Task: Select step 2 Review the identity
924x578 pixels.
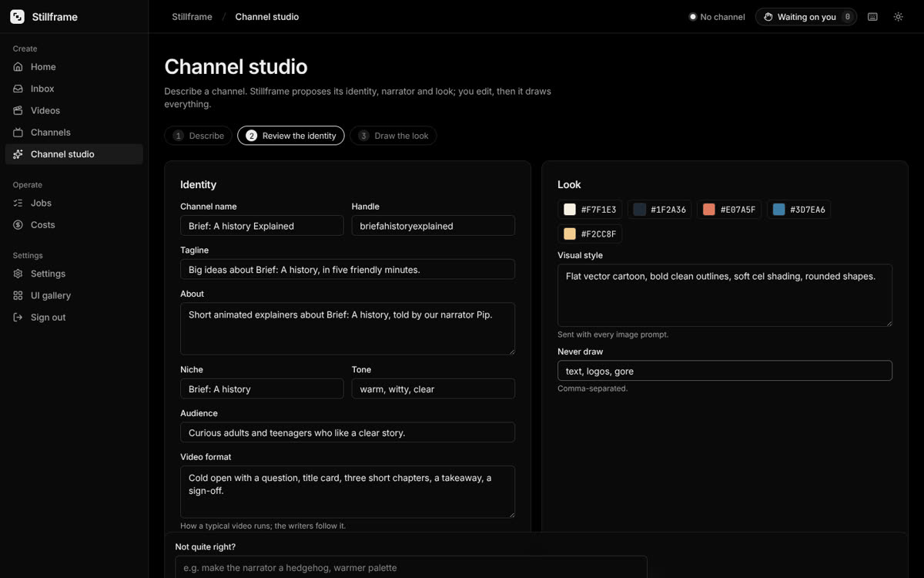Action: (291, 136)
